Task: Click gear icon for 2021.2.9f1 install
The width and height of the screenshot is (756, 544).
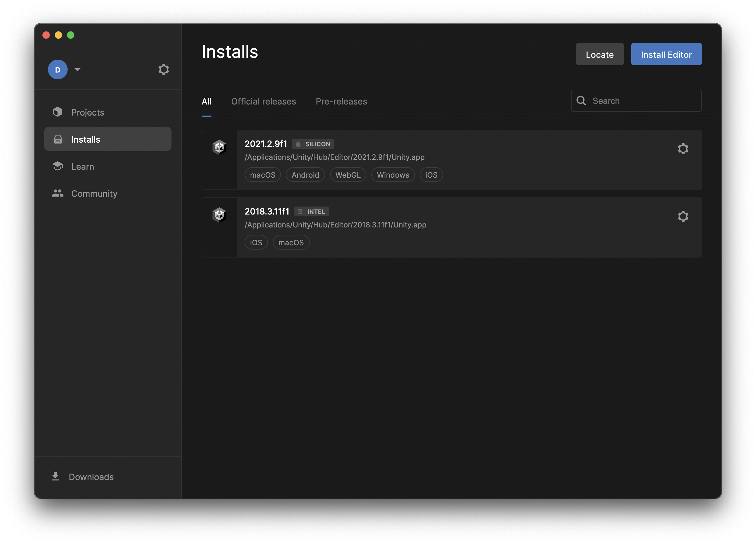Action: pos(683,149)
